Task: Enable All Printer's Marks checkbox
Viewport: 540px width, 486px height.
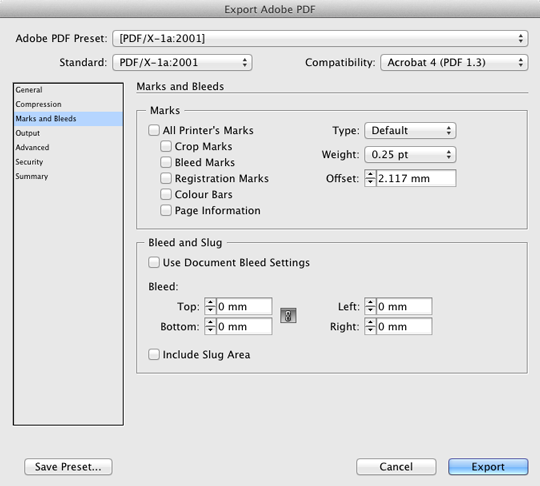Action: coord(154,130)
